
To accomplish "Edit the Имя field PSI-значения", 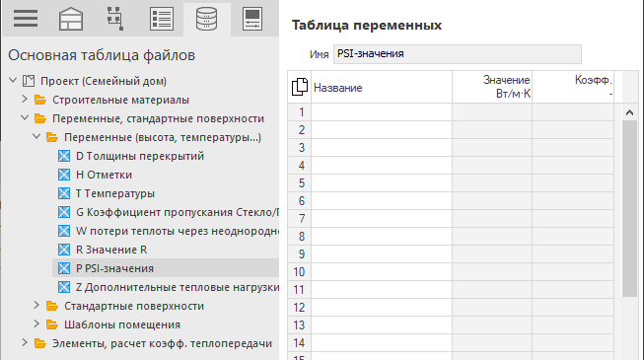I will 458,54.
